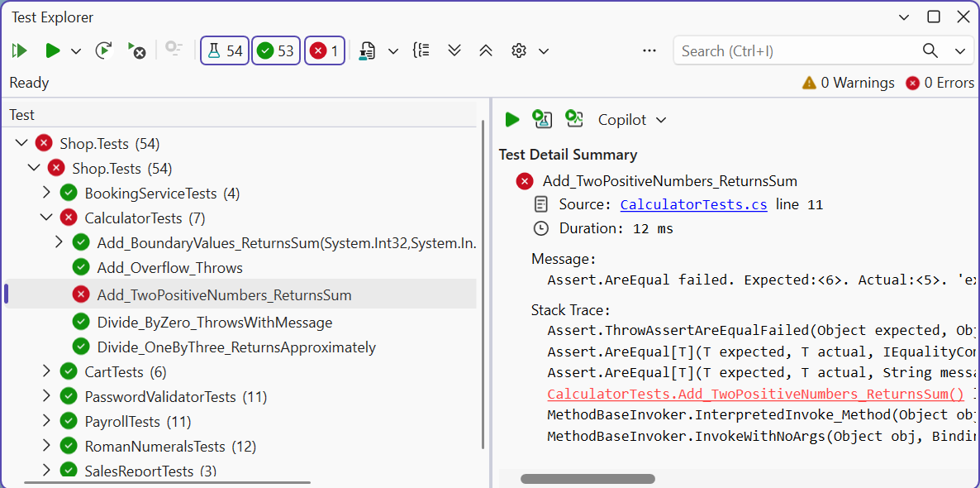Click the disabled Cancel test run icon
The width and height of the screenshot is (980, 488).
[x=174, y=50]
